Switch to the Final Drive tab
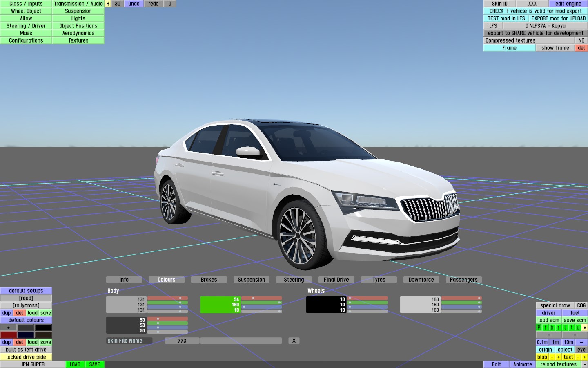 [x=336, y=280]
